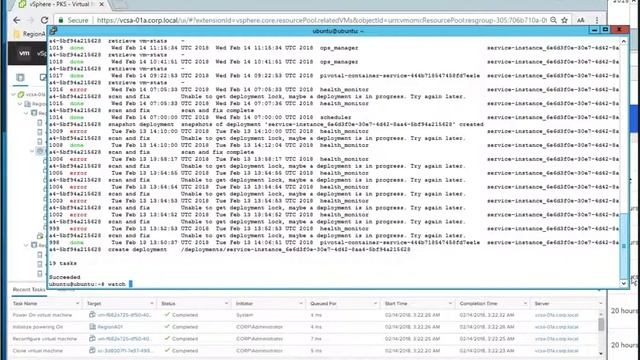This screenshot has width=640, height=360.
Task: Sort by Task Name column header
Action: click(25, 304)
